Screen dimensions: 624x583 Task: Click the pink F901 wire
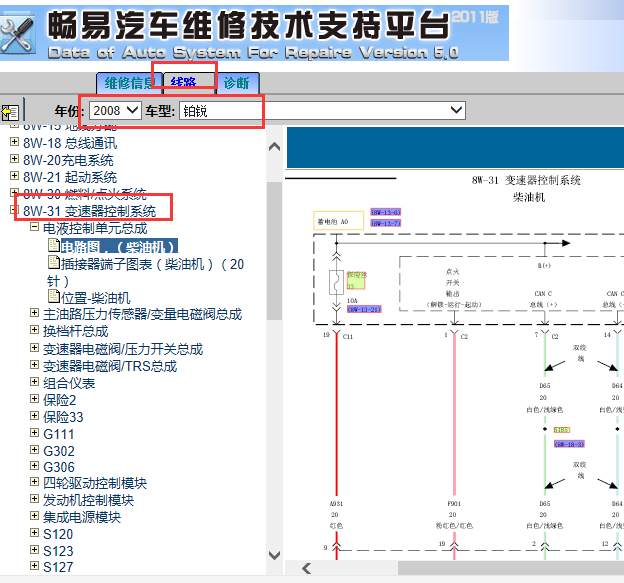454,414
